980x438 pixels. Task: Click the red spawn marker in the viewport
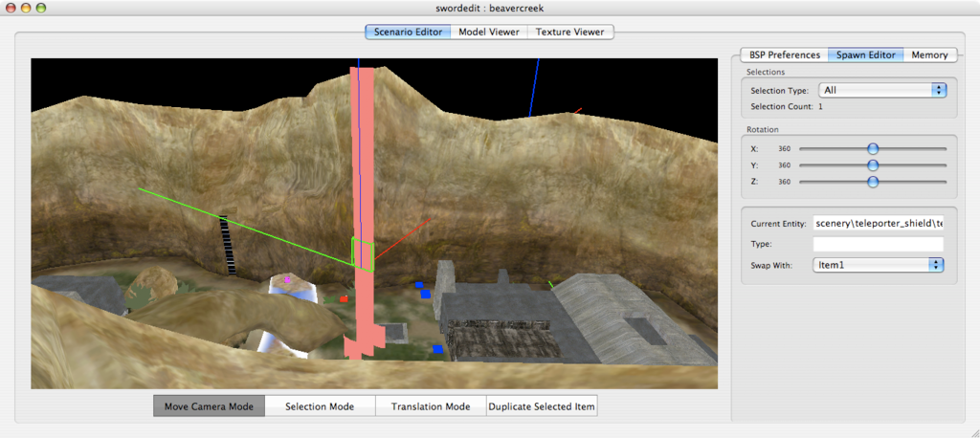(x=344, y=299)
